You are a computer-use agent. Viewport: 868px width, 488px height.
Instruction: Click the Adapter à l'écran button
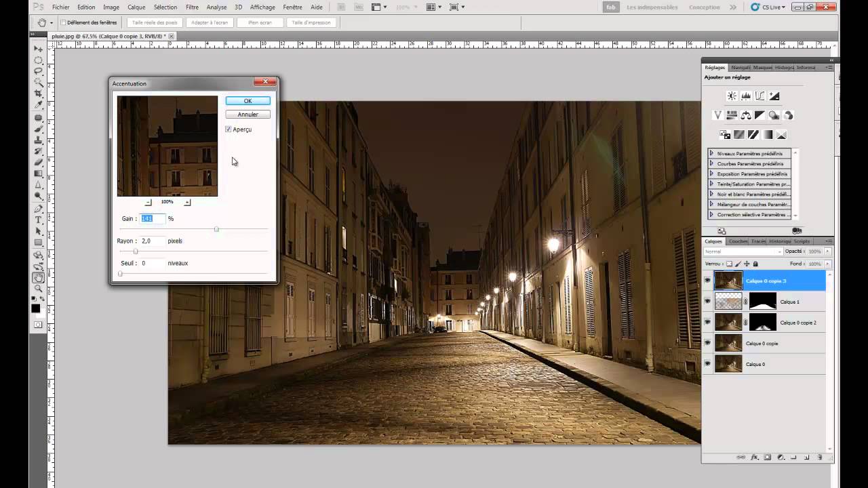[210, 22]
